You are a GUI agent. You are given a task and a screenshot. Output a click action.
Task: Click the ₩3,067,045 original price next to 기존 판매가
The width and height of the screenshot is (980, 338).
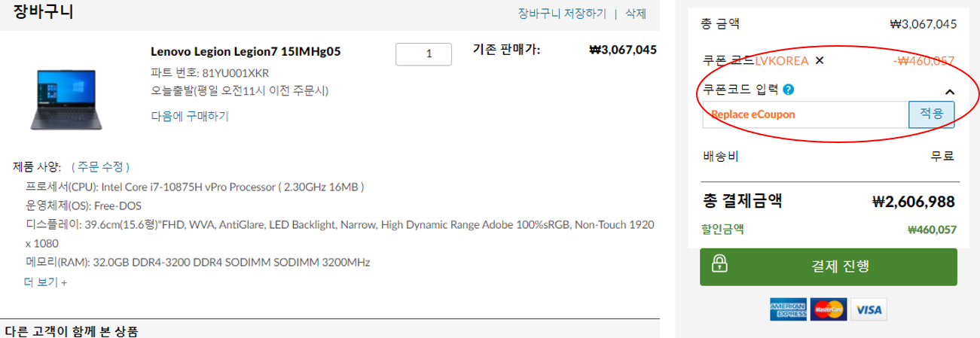(x=622, y=50)
